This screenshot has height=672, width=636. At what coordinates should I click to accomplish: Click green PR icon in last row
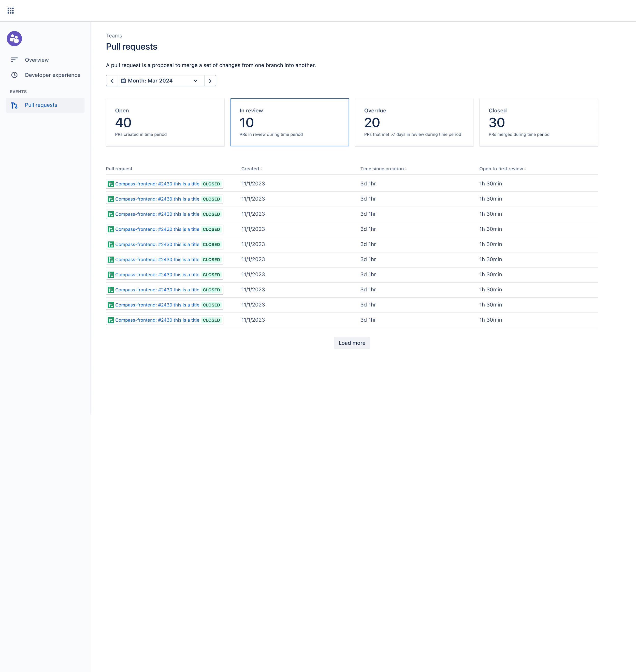coord(110,320)
